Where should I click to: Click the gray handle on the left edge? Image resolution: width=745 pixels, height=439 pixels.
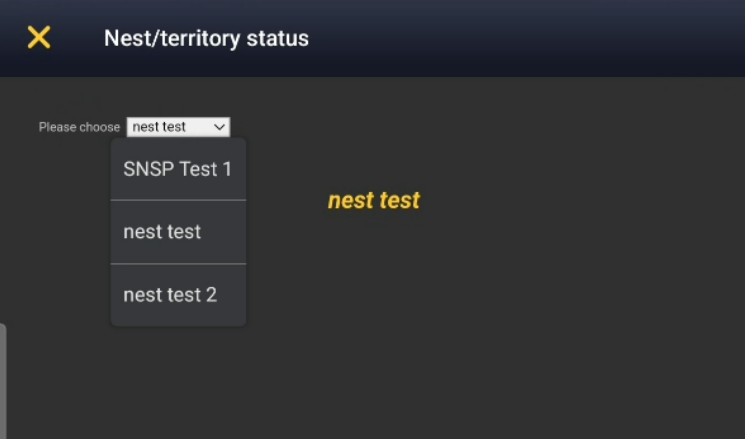click(x=3, y=380)
